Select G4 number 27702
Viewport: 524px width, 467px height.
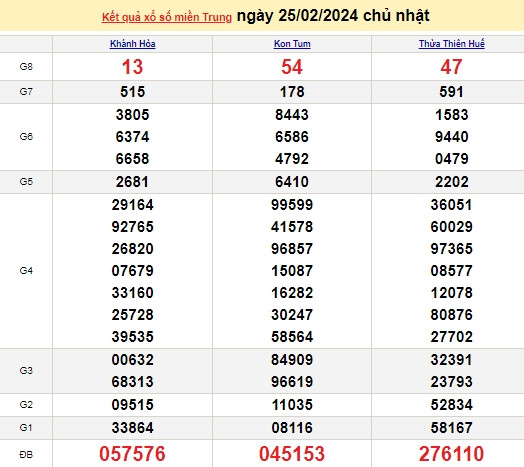[451, 337]
